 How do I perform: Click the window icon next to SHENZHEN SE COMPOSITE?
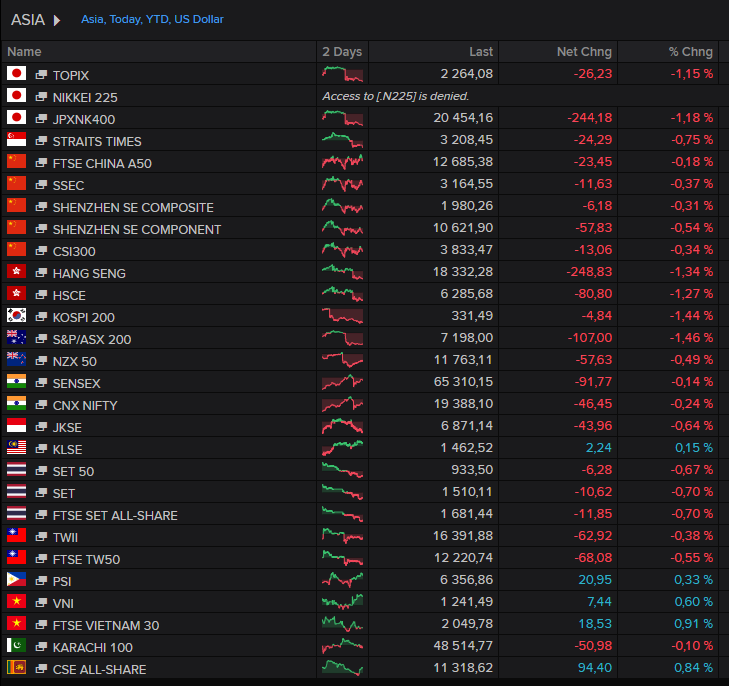[x=41, y=206]
